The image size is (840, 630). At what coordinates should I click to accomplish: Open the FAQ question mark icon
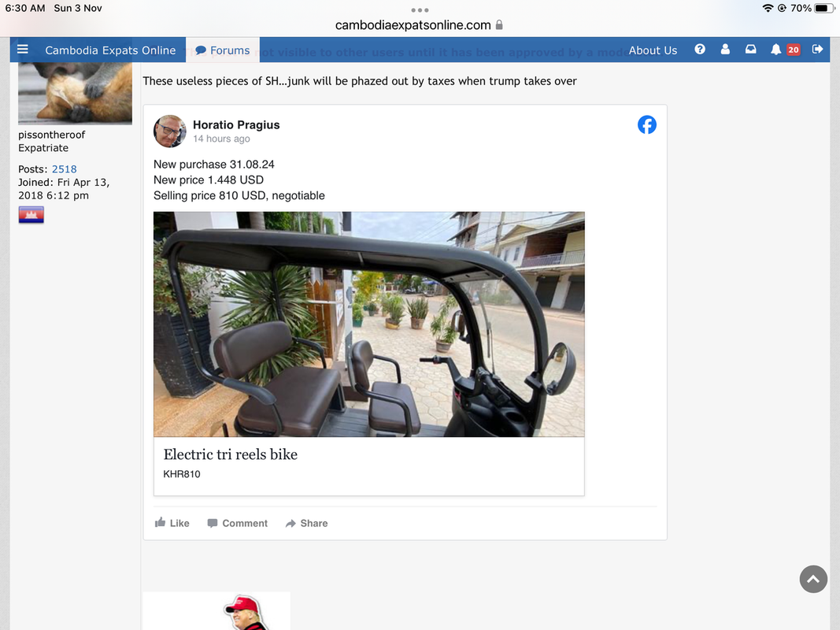(x=700, y=50)
